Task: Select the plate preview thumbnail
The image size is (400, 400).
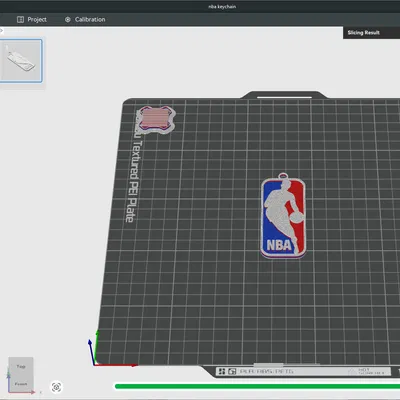Action: [x=21, y=60]
